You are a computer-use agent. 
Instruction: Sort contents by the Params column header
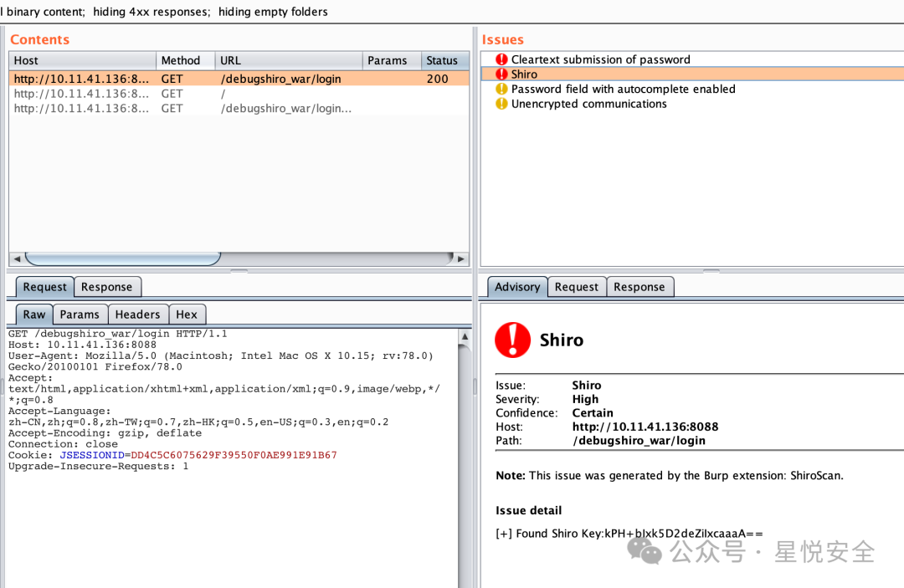point(392,60)
